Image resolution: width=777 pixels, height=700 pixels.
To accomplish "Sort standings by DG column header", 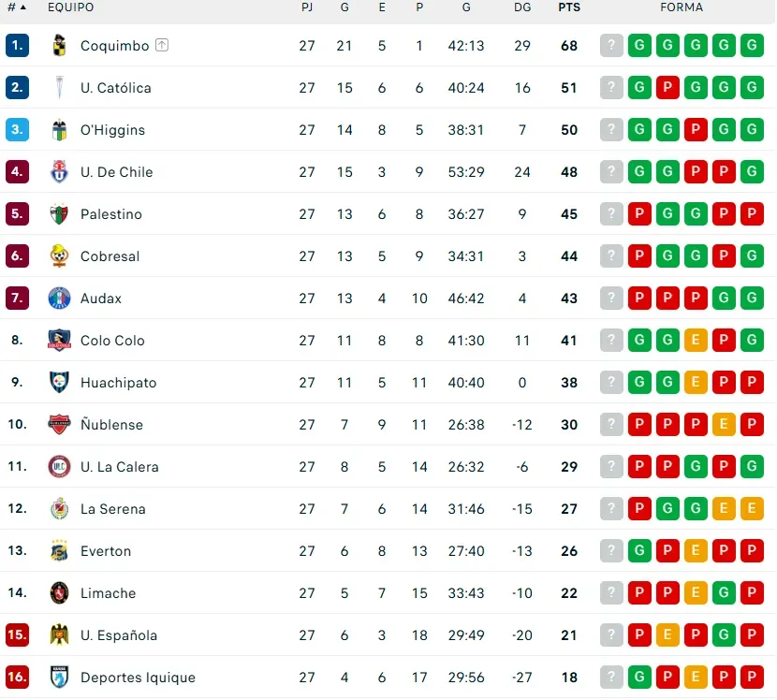I will pyautogui.click(x=522, y=7).
